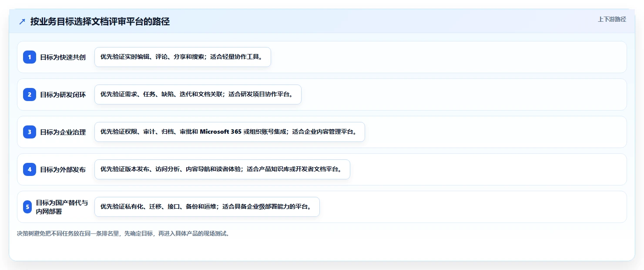The height and width of the screenshot is (270, 644).
Task: Select the 目标为研发闭环 label
Action: coord(63,94)
